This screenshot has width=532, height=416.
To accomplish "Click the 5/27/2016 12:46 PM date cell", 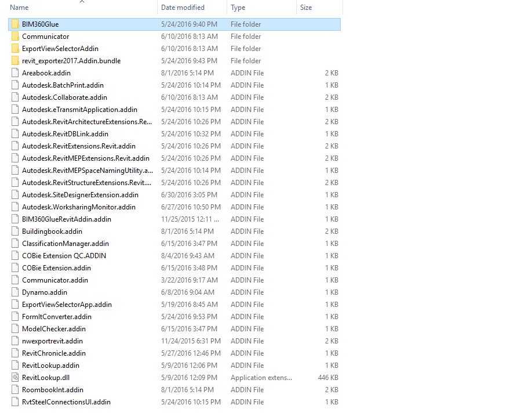I will coord(191,353).
